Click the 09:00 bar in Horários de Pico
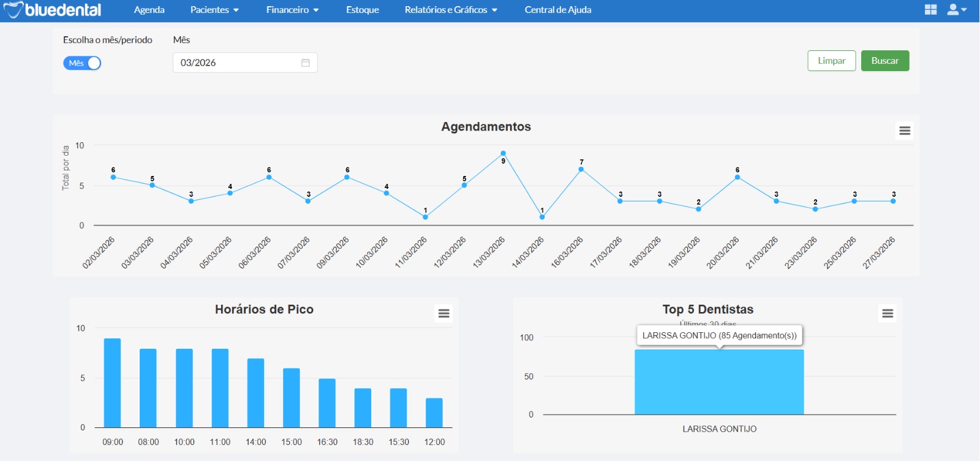Viewport: 980px width, 461px height. 112,383
